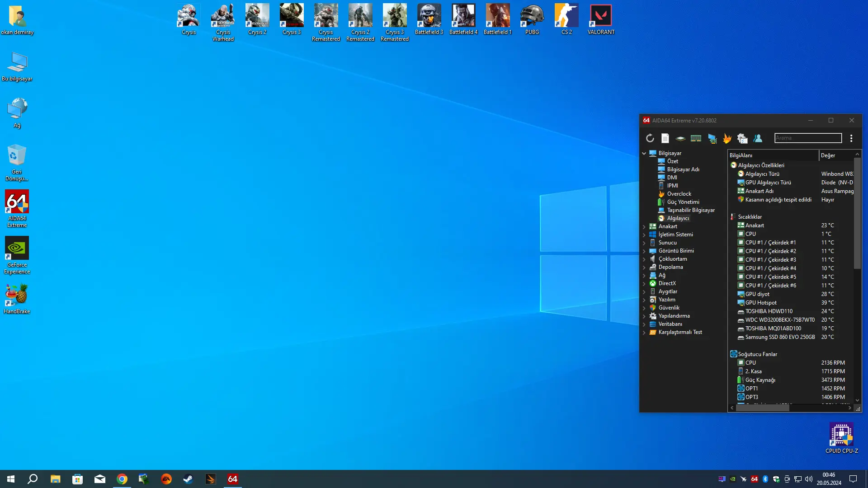This screenshot has width=868, height=488.
Task: Click the Arama search field
Action: click(808, 138)
